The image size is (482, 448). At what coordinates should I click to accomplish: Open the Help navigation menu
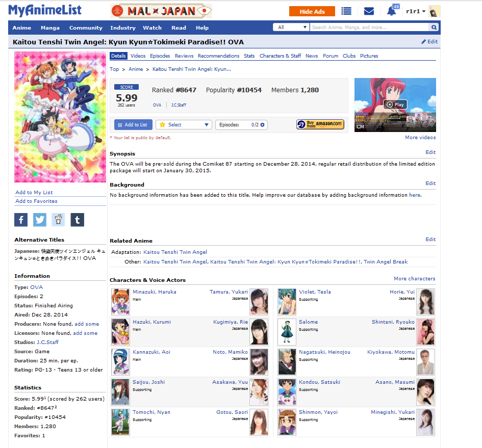pos(202,28)
